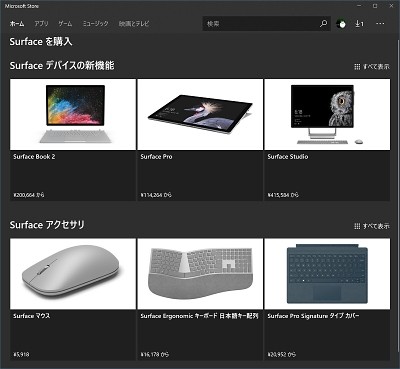400x369 pixels.
Task: Click grid icon beside Surface デバイスの新機能
Action: pos(357,67)
